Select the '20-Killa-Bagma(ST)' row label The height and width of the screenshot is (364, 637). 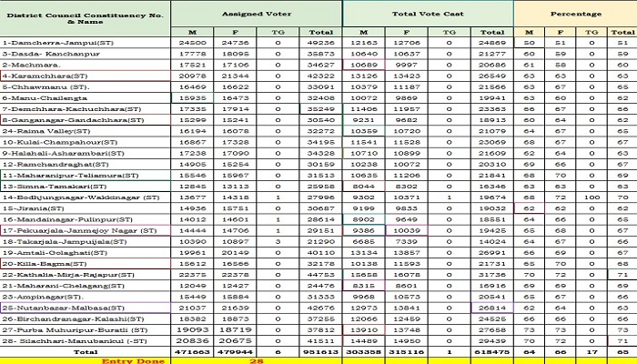(x=38, y=265)
